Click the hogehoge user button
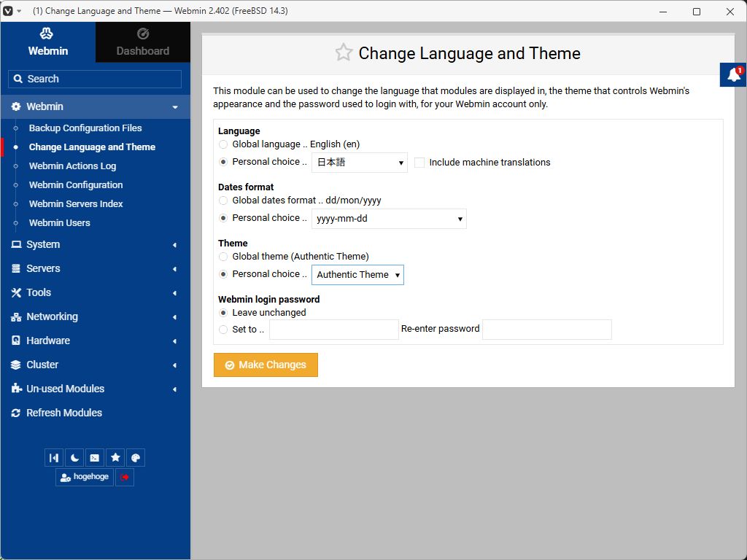Viewport: 747px width, 560px height. pos(85,477)
